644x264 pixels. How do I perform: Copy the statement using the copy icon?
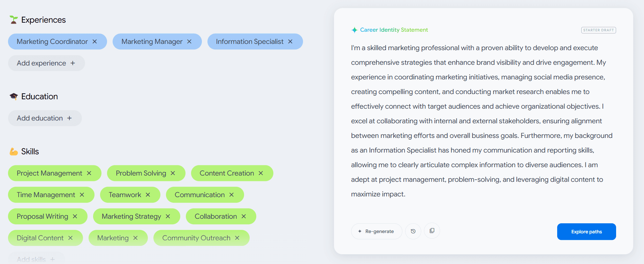click(432, 231)
